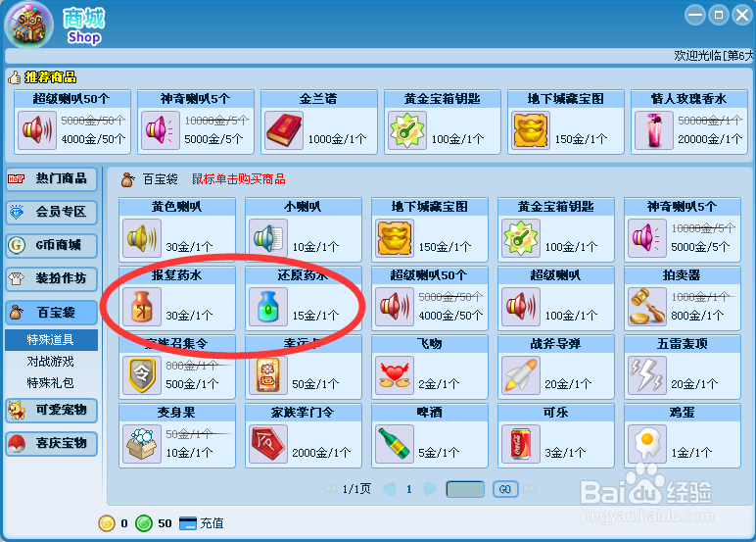
Task: Choose the 情人玫瑰香水 perfume icon
Action: point(654,130)
